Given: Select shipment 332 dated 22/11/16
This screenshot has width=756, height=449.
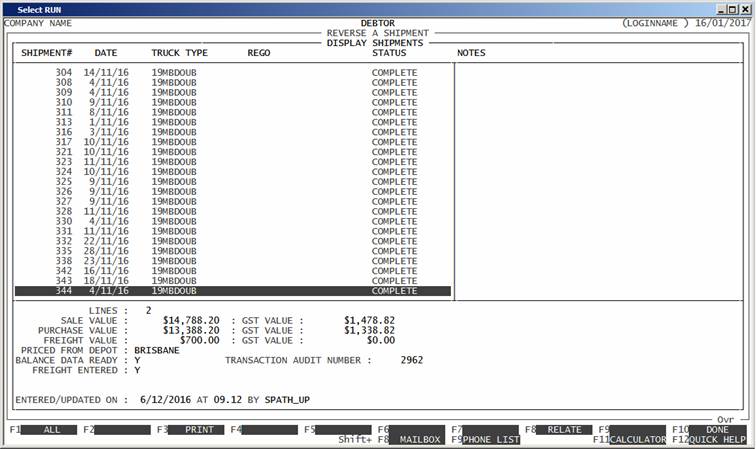Looking at the screenshot, I should coord(233,241).
